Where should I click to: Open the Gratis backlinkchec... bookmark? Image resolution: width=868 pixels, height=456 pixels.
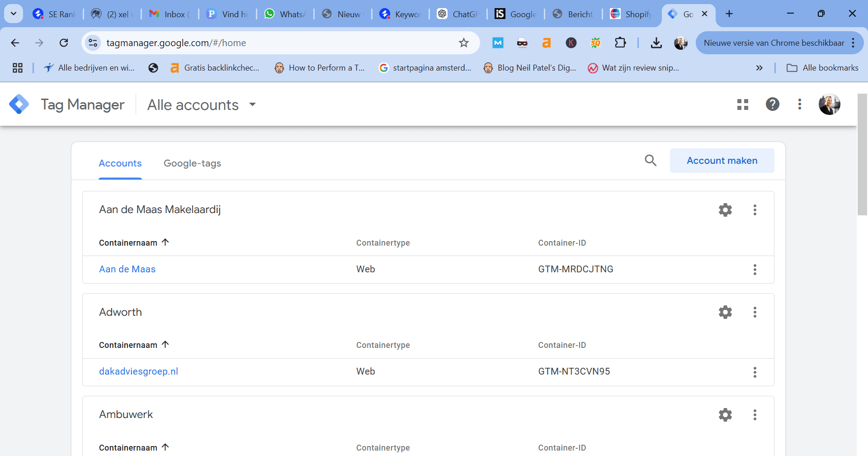tap(215, 68)
